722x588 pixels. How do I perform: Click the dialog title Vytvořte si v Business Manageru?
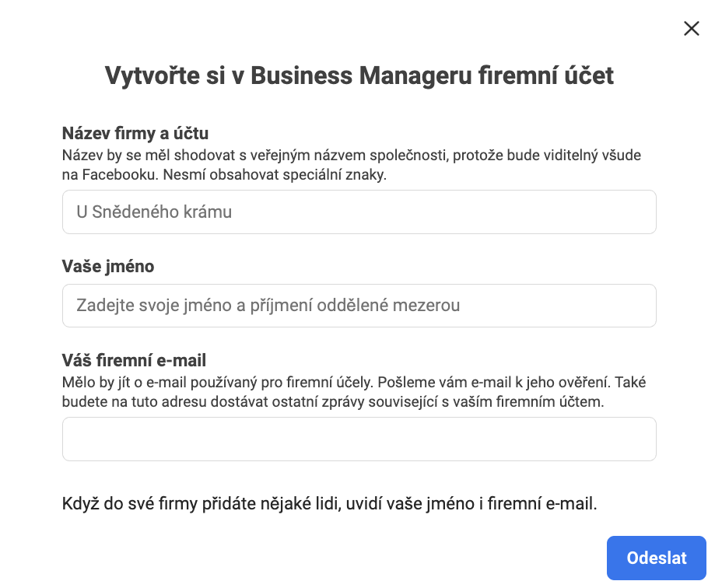click(x=359, y=75)
